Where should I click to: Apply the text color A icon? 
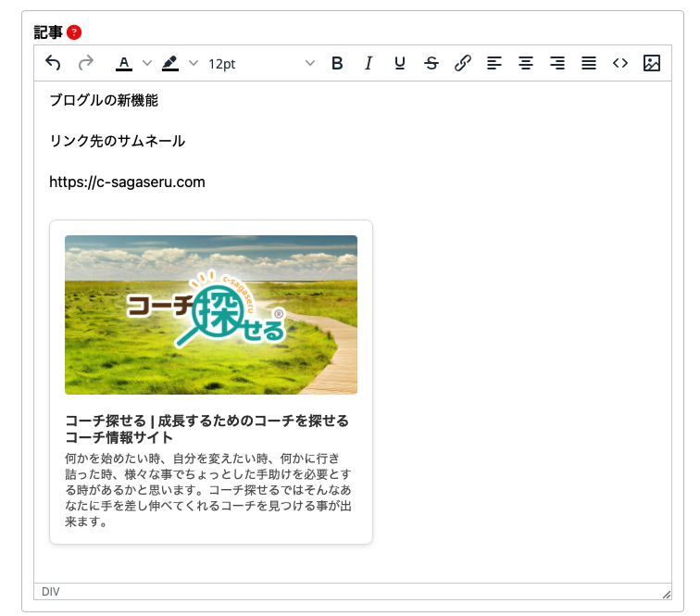pos(124,63)
